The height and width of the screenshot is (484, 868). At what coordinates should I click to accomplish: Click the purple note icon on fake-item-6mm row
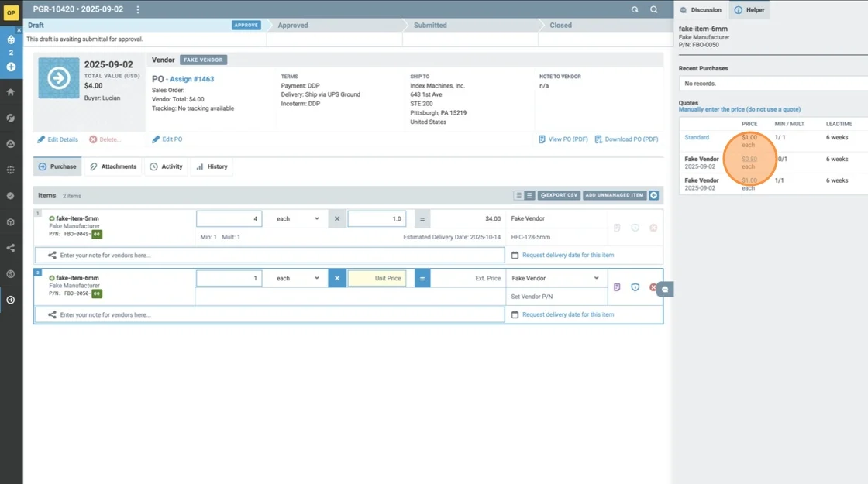click(x=617, y=287)
